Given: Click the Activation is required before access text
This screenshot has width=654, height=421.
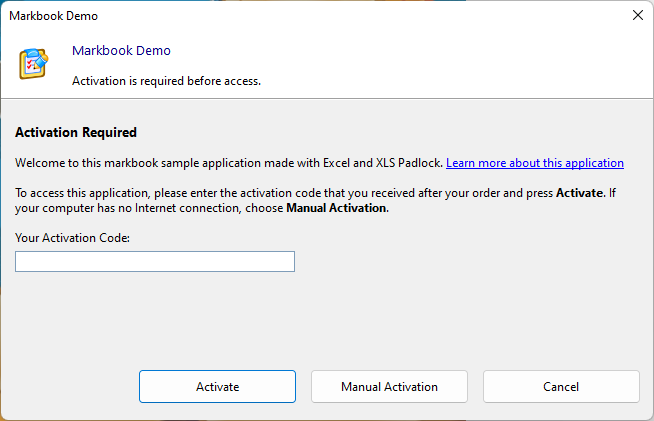Looking at the screenshot, I should [166, 81].
